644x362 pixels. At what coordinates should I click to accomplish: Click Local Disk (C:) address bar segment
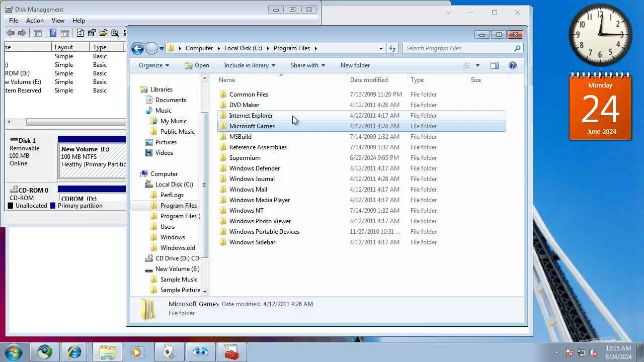(243, 48)
